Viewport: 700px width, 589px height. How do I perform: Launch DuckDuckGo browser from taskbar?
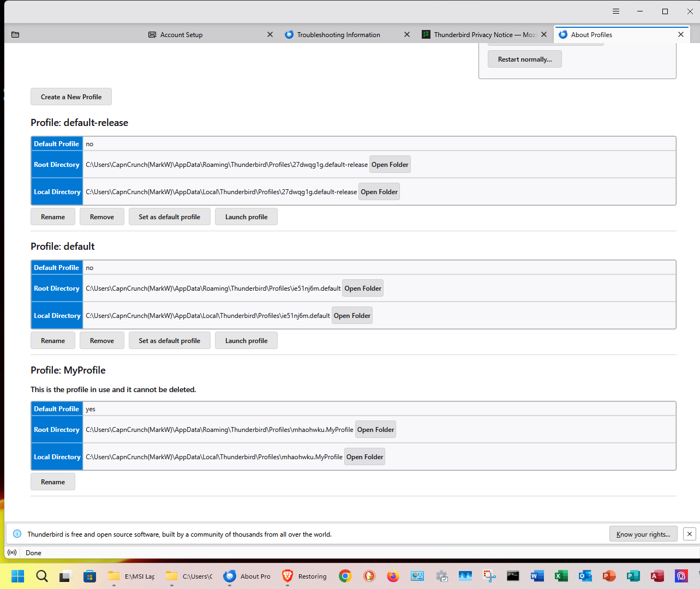(369, 576)
